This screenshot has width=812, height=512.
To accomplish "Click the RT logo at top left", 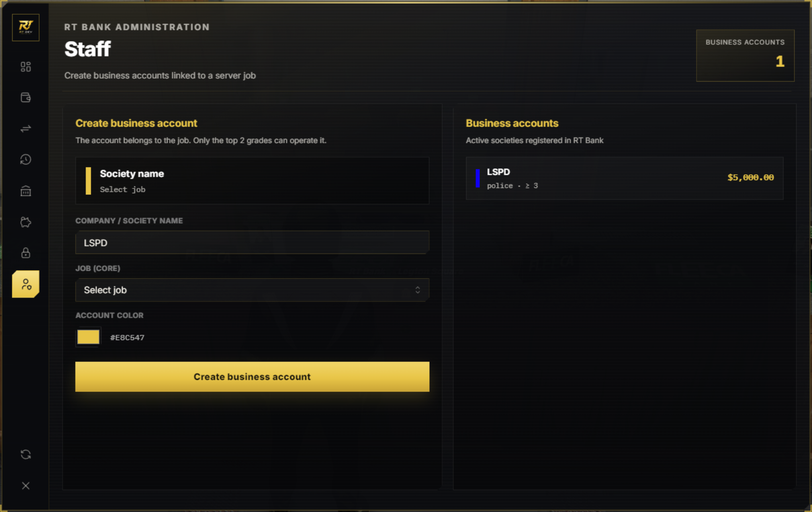I will pos(26,27).
